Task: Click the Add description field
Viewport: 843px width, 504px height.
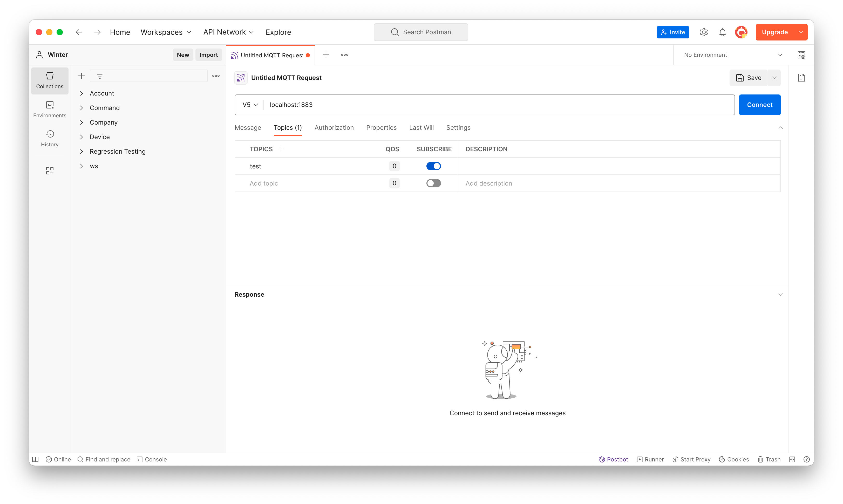Action: pyautogui.click(x=618, y=183)
